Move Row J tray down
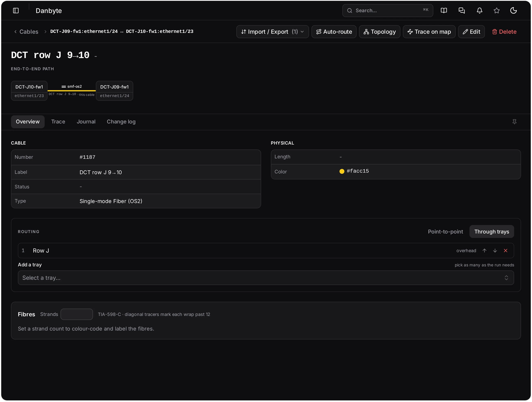 495,251
